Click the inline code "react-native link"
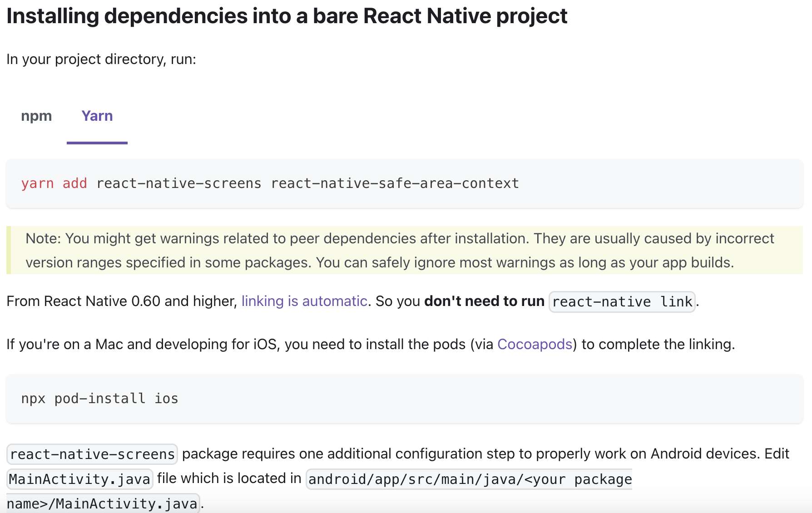 [x=622, y=302]
